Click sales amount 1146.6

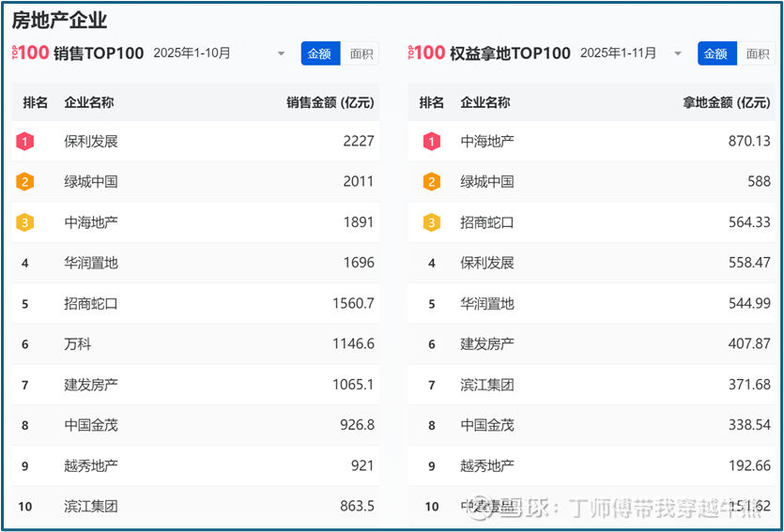pos(353,343)
